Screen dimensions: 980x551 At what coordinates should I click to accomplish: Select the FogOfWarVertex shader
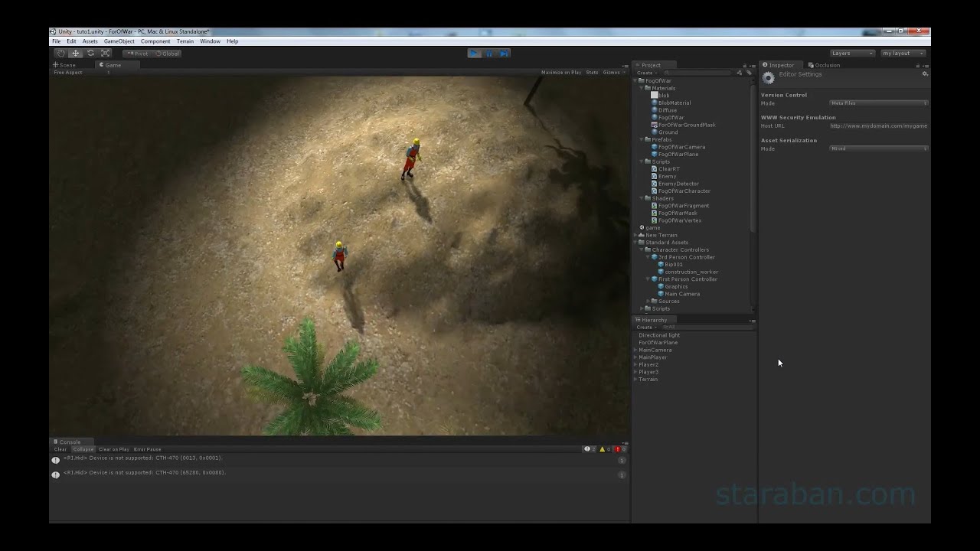tap(675, 220)
